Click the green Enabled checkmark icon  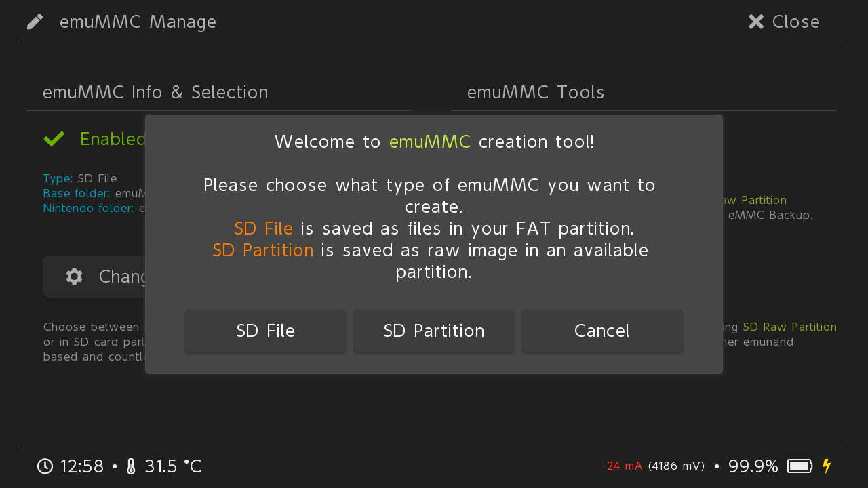click(x=54, y=139)
